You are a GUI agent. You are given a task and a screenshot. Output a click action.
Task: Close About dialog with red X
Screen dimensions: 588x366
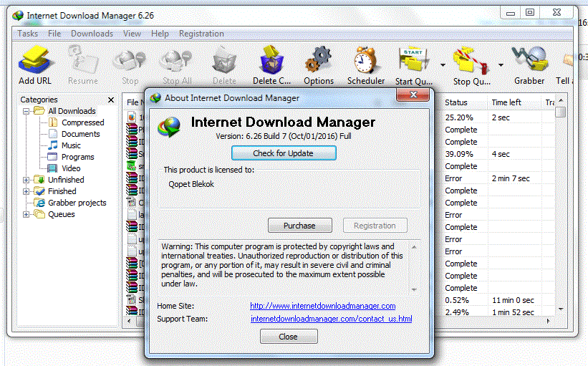(x=413, y=95)
